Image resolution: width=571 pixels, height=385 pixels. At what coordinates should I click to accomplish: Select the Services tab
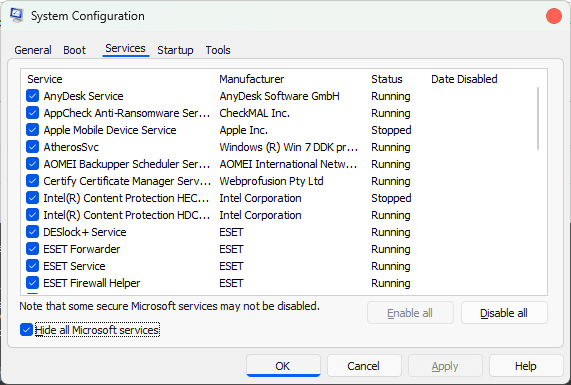click(125, 48)
